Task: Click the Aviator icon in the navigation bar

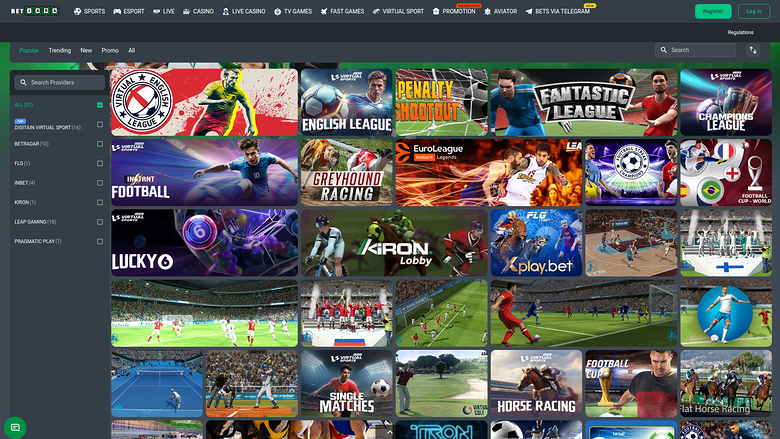Action: pyautogui.click(x=488, y=11)
